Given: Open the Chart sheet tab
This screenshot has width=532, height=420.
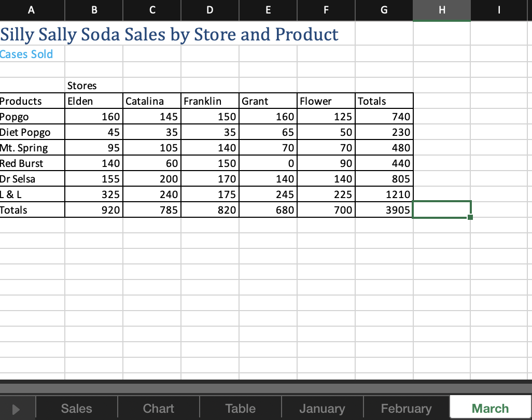Looking at the screenshot, I should click(x=158, y=408).
